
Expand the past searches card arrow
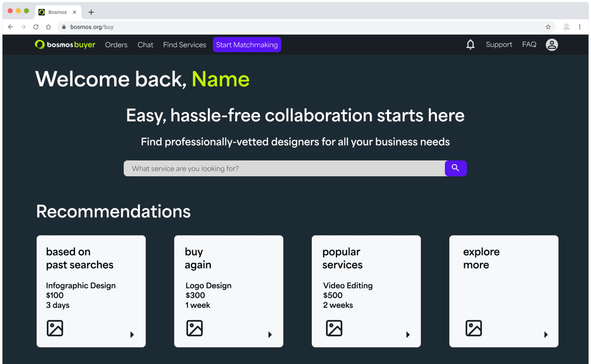click(132, 335)
